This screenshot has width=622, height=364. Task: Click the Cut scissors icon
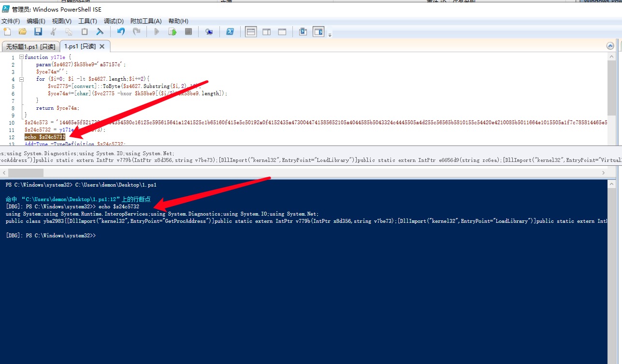[54, 31]
